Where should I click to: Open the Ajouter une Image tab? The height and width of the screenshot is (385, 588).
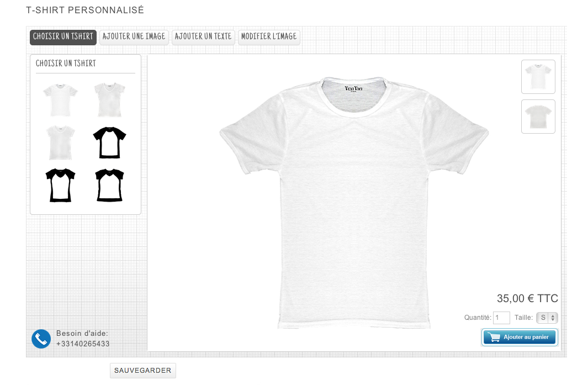(134, 37)
